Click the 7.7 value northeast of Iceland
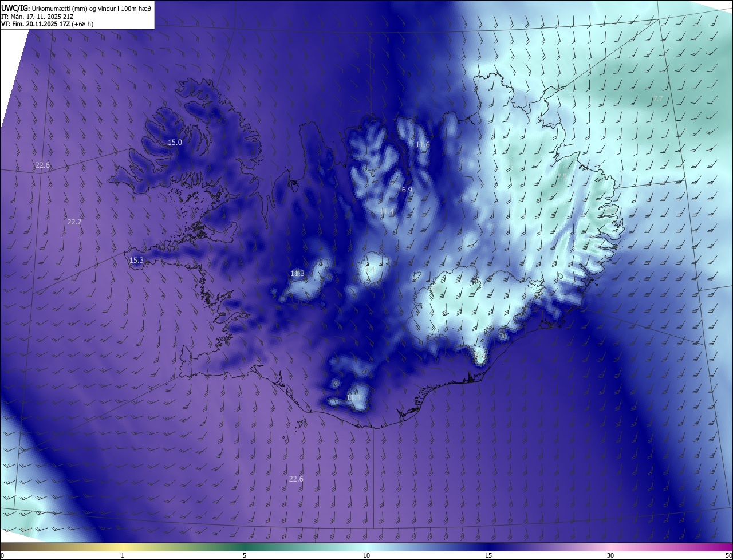 click(x=658, y=98)
